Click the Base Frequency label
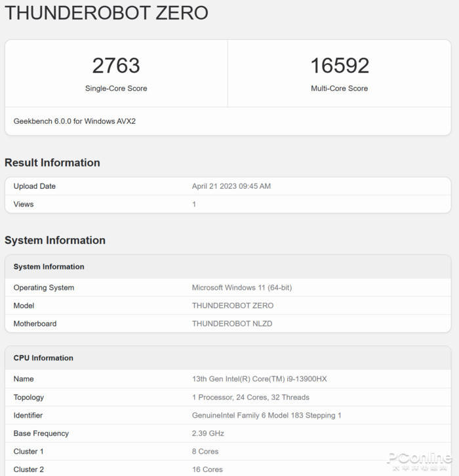Screen dimensions: 459x476 tap(41, 433)
